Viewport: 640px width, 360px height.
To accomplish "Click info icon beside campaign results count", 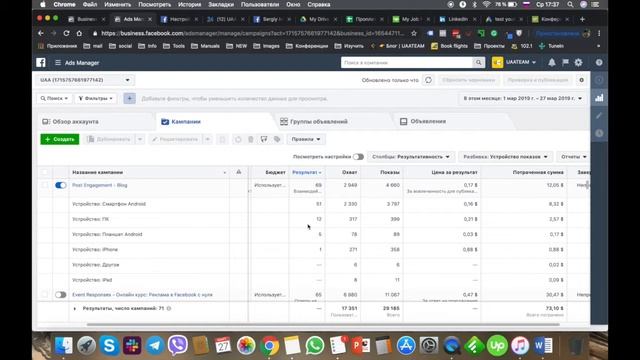I will [x=169, y=309].
